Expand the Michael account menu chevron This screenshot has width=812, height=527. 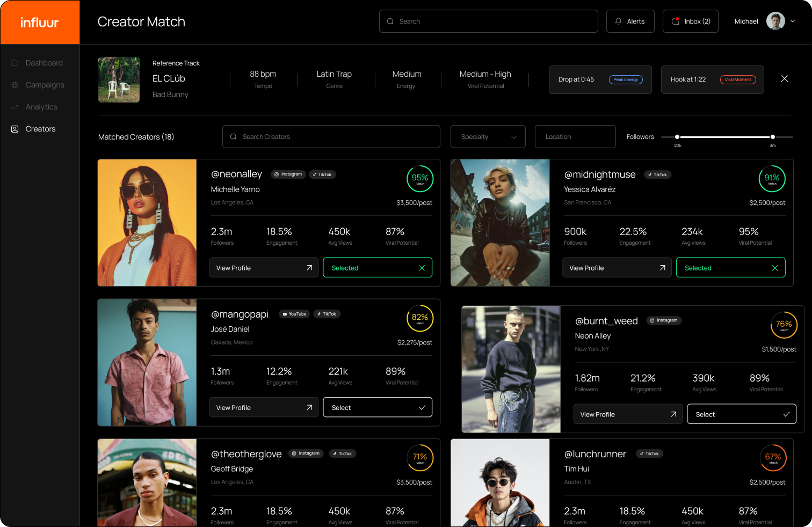793,21
